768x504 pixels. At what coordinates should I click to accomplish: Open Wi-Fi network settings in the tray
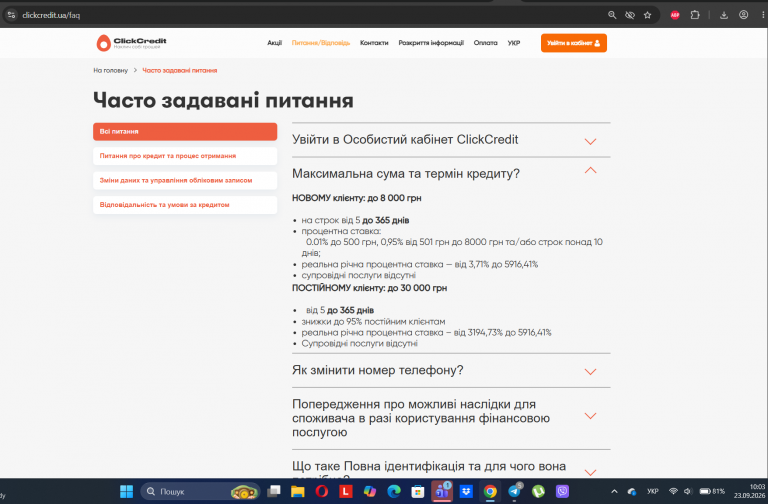[673, 491]
